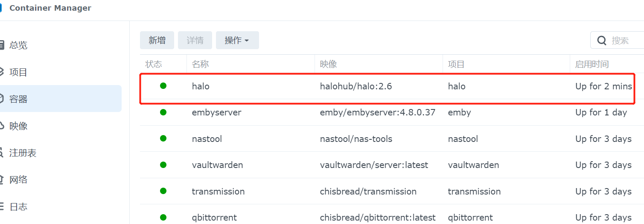Click the green status dot for halo
The image size is (644, 224).
[163, 86]
